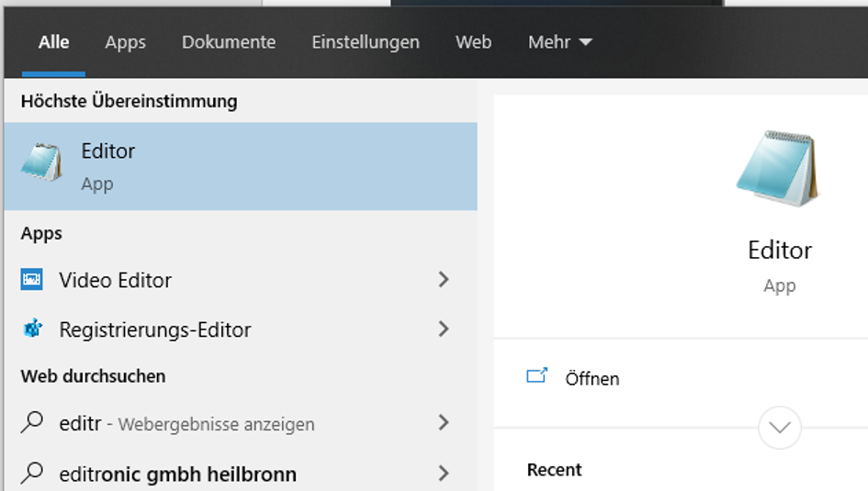
Task: Switch to the Dokumente tab
Action: 229,42
